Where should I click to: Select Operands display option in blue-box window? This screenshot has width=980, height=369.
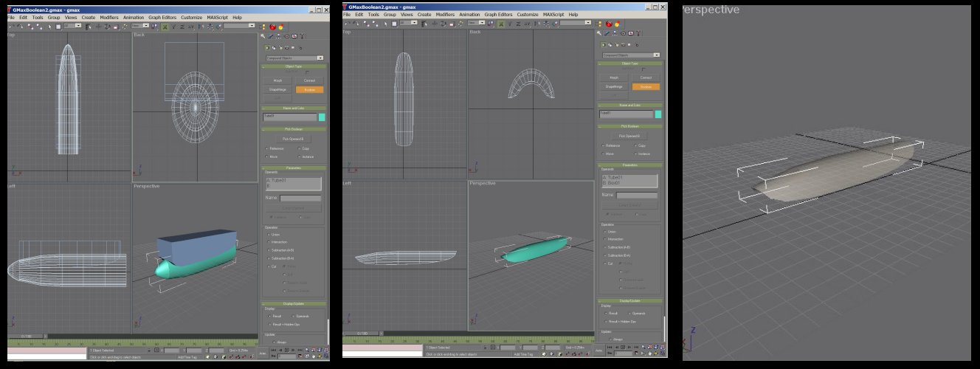click(293, 316)
